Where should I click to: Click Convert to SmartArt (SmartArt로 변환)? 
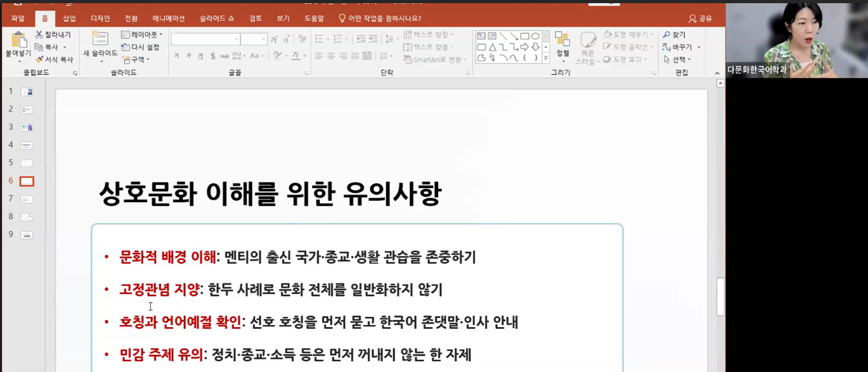[435, 60]
